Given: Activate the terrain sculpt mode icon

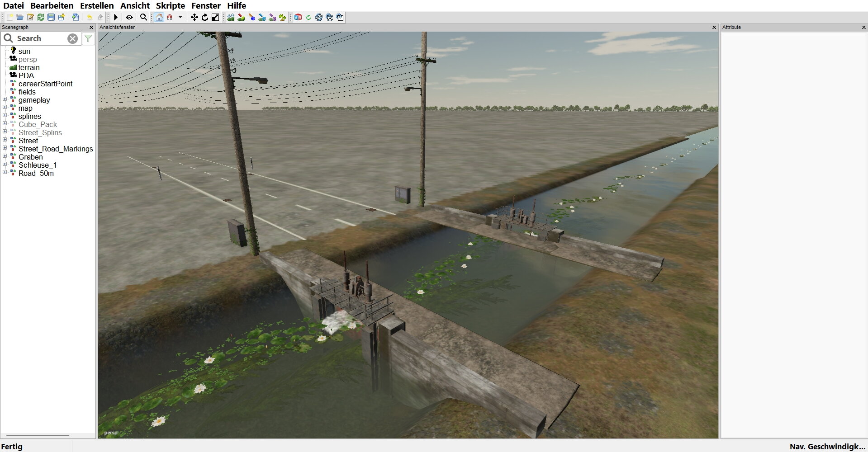Looking at the screenshot, I should [x=231, y=17].
